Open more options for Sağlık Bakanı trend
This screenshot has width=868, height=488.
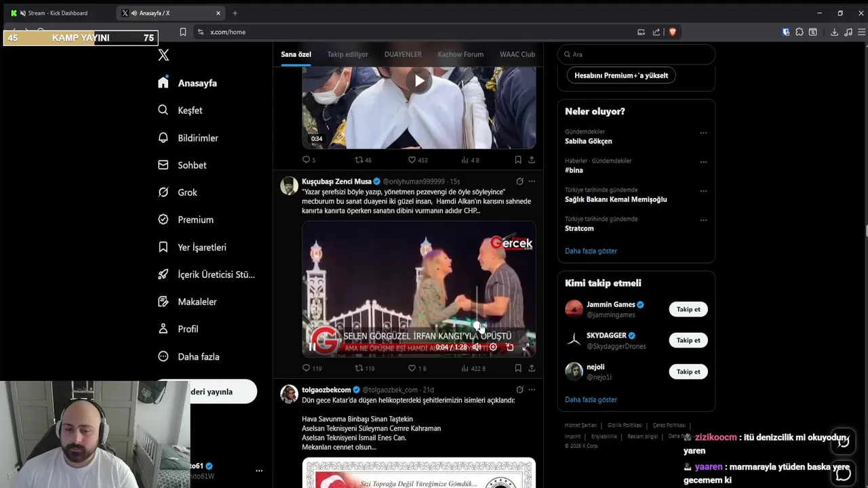click(x=703, y=191)
